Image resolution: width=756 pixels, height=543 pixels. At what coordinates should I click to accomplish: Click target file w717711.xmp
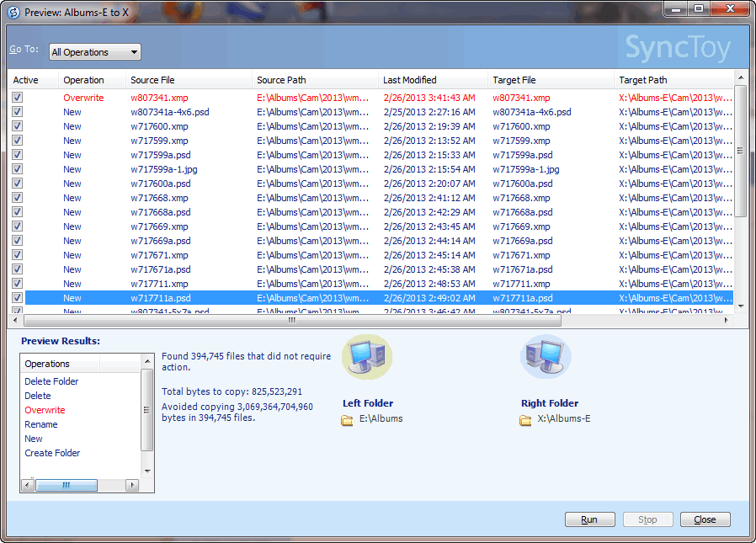click(521, 284)
